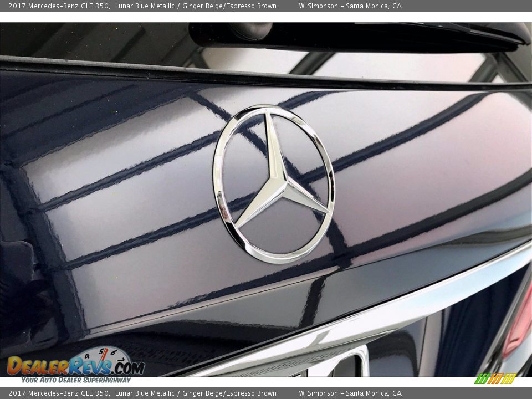Screen dimensions: 532x399
Task: Click bottom caption "Lunar Blue Metallic / Ginger Beige/Espresso Brown"
Action: click(196, 393)
